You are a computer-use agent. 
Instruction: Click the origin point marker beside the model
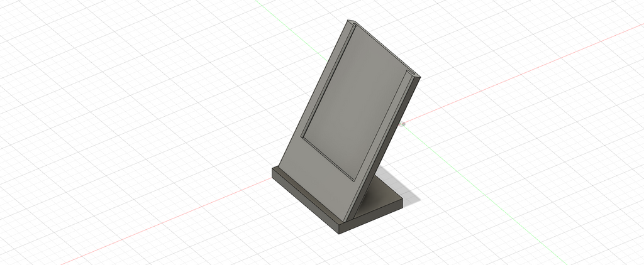tap(402, 124)
